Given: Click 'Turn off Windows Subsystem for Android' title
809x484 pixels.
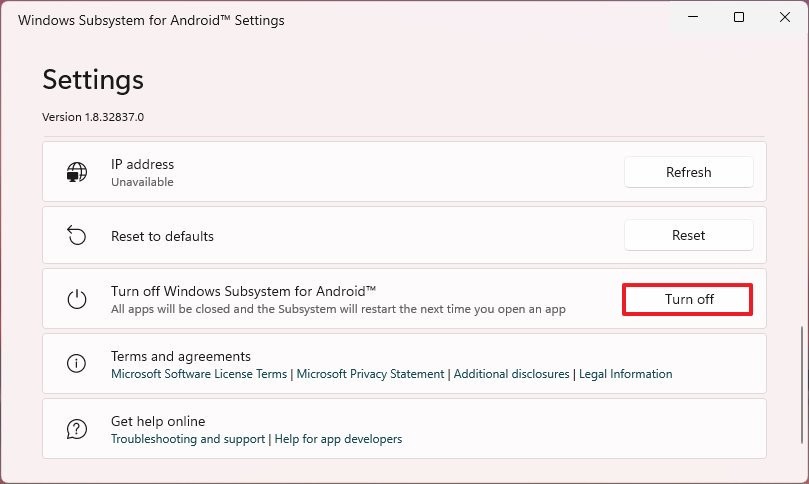Looking at the screenshot, I should [x=243, y=292].
